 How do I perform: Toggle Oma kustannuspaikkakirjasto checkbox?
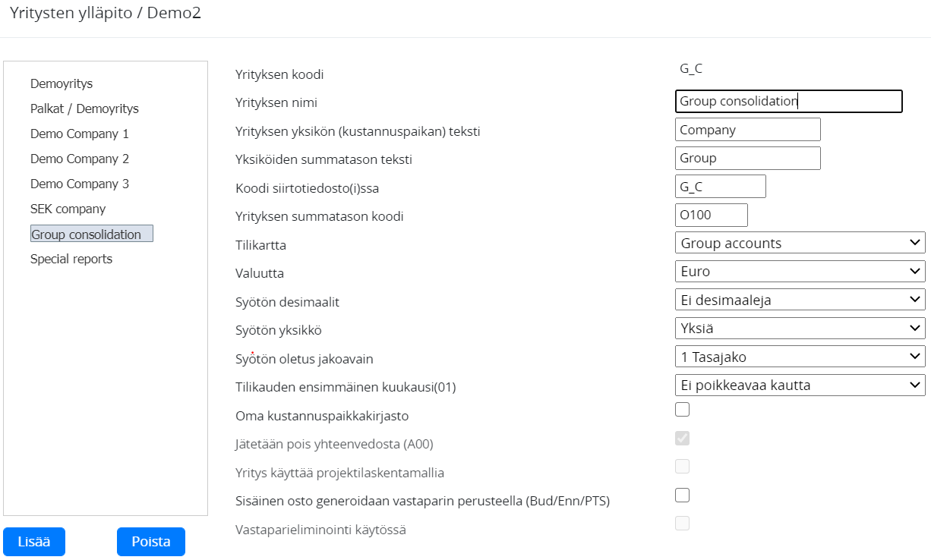coord(683,410)
